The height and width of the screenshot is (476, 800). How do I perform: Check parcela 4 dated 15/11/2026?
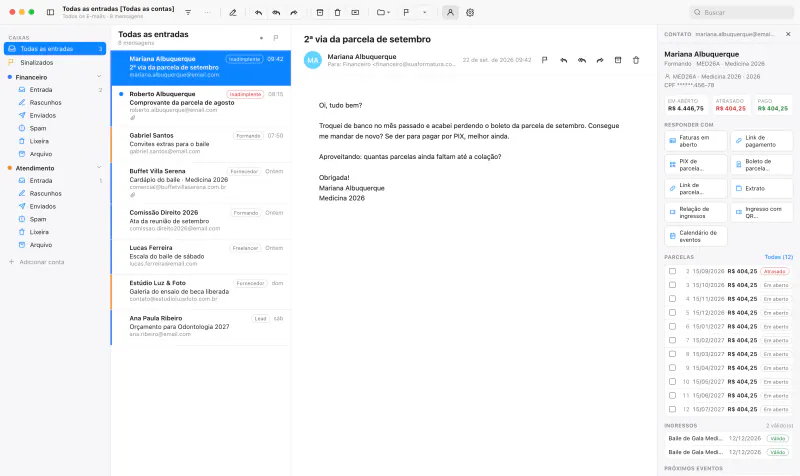[672, 299]
